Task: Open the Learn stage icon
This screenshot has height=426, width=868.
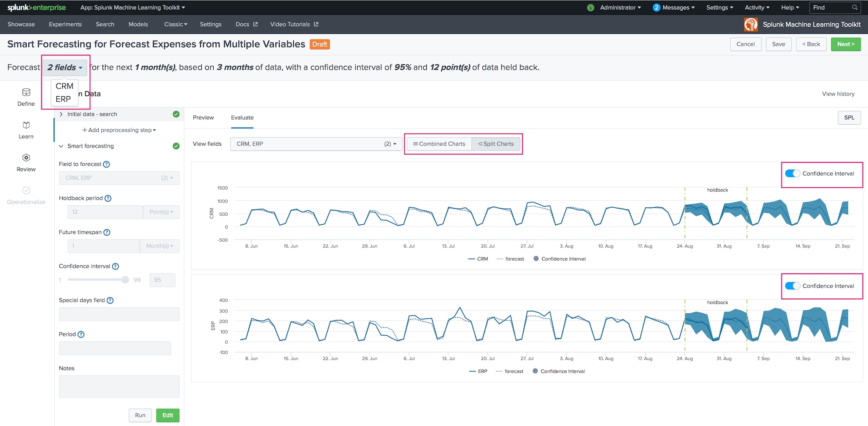Action: (x=26, y=125)
